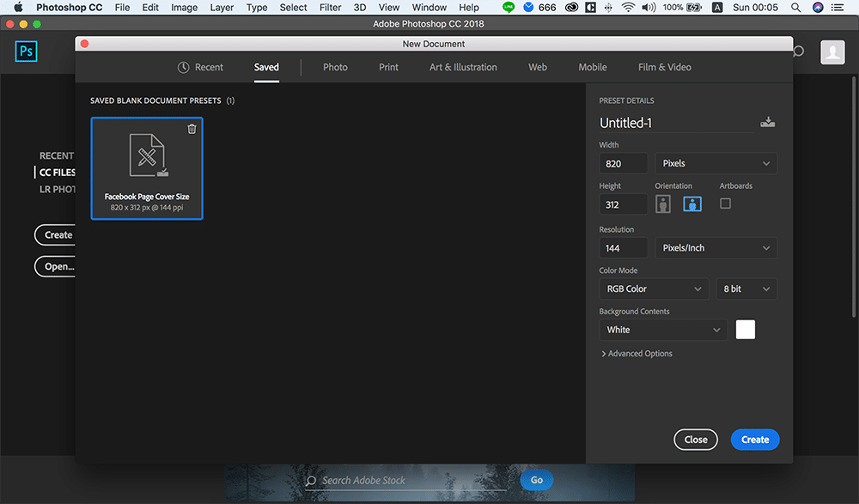
Task: Click the user profile avatar icon
Action: tap(832, 52)
